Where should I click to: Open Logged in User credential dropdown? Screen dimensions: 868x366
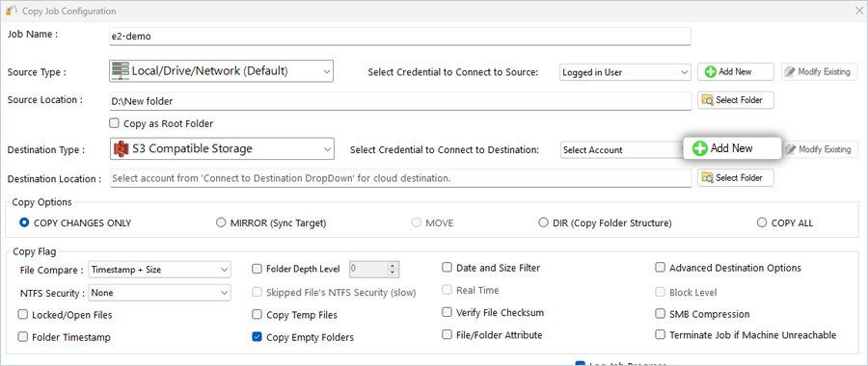tap(626, 72)
